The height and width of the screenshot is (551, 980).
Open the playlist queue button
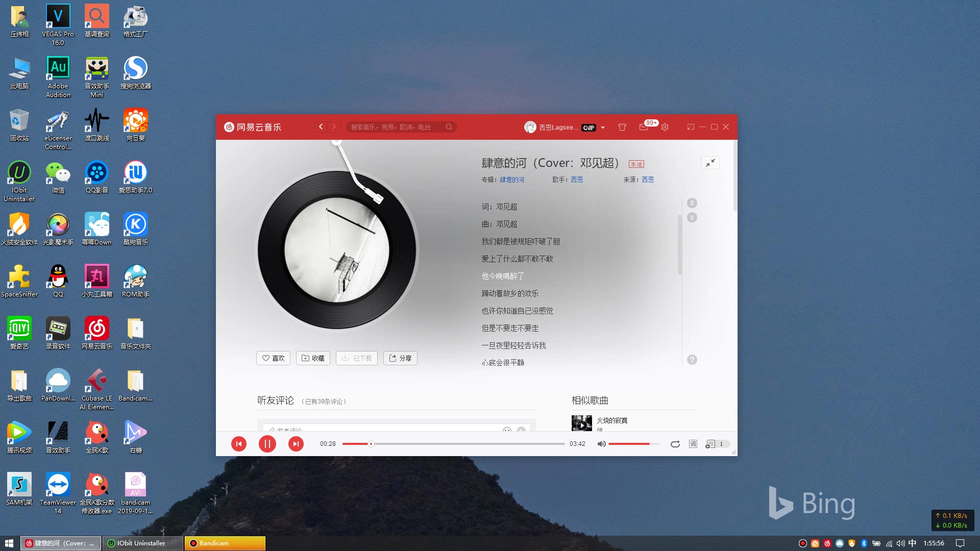click(717, 444)
